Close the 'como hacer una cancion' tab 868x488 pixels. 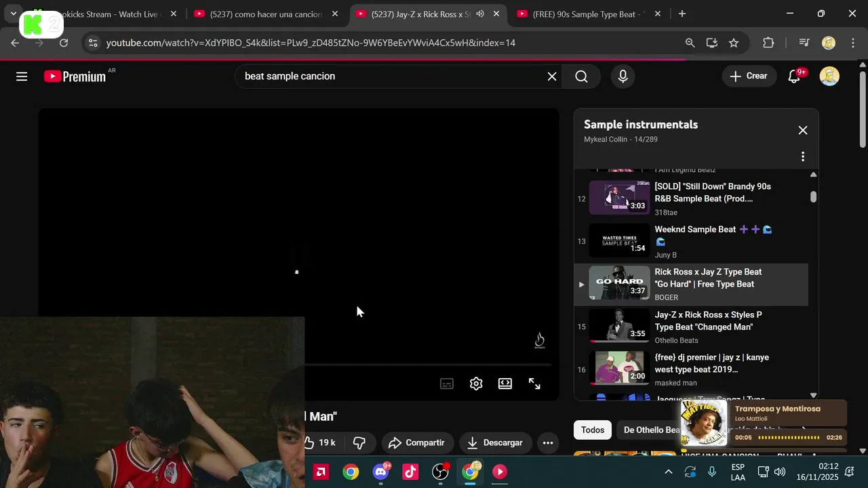[335, 14]
